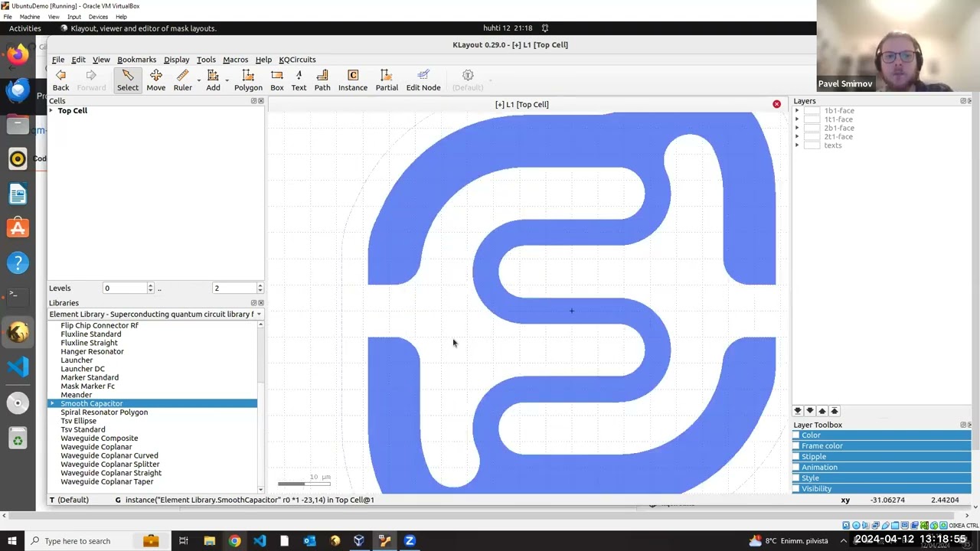
Task: Click the Back navigation icon
Action: pos(60,75)
